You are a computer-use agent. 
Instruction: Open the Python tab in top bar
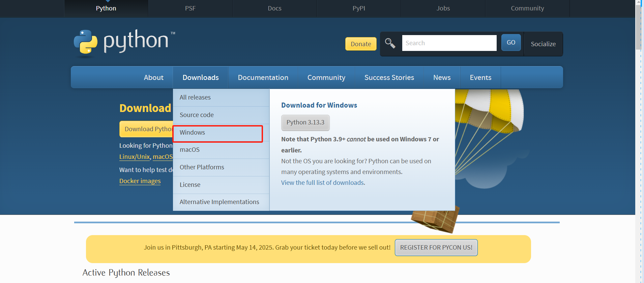click(x=106, y=8)
